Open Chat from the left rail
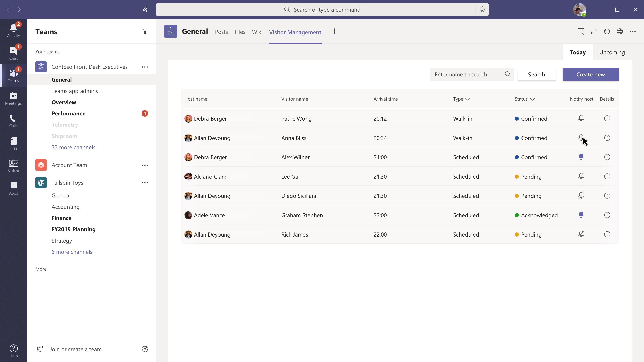The height and width of the screenshot is (362, 644). [x=13, y=53]
